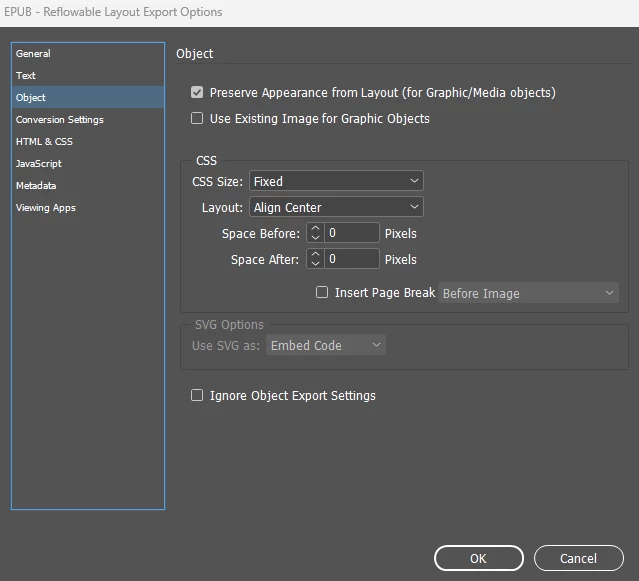The width and height of the screenshot is (639, 581).
Task: Open Conversion Settings section
Action: coord(88,119)
